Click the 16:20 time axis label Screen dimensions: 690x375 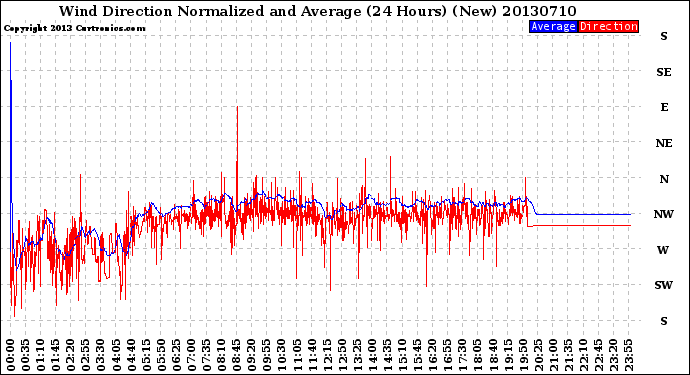[433, 355]
